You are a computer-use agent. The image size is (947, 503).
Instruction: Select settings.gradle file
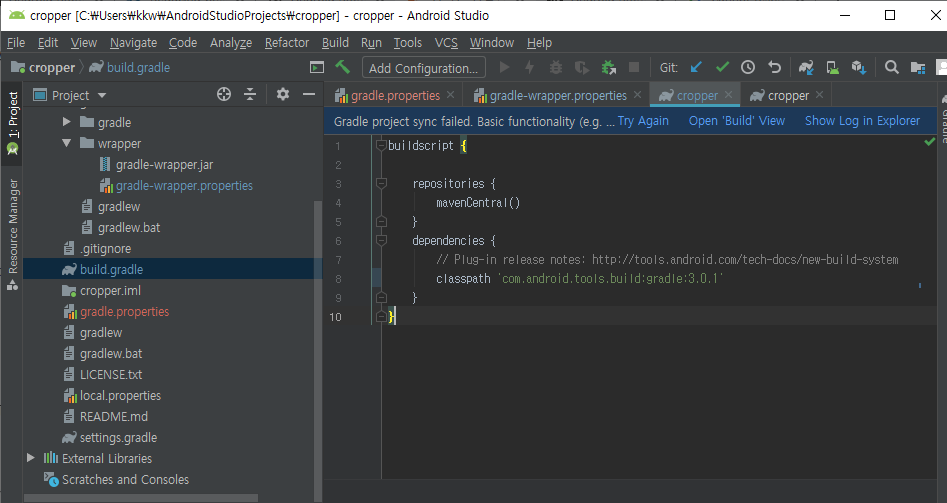(x=118, y=437)
